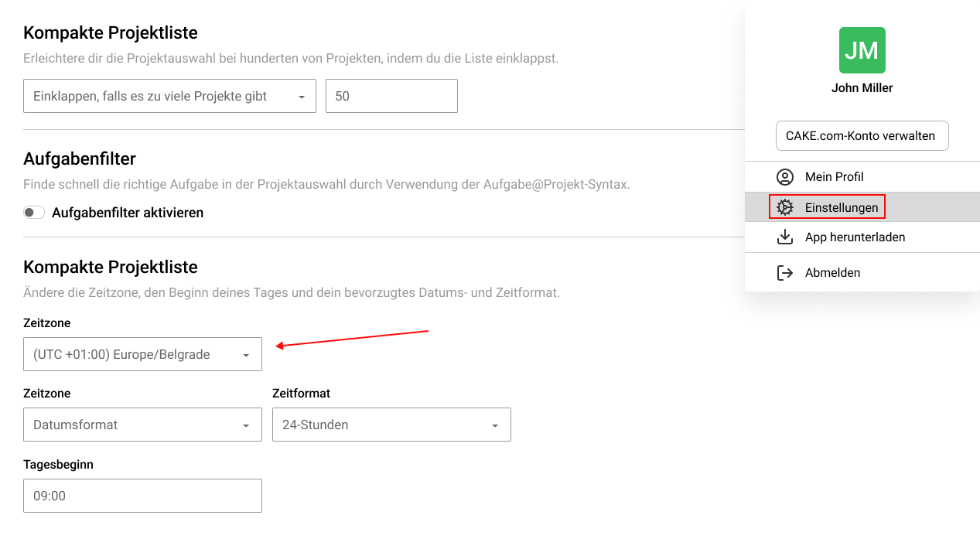This screenshot has height=539, width=980.
Task: Choose the Abmelden menu entry text
Action: pos(832,273)
